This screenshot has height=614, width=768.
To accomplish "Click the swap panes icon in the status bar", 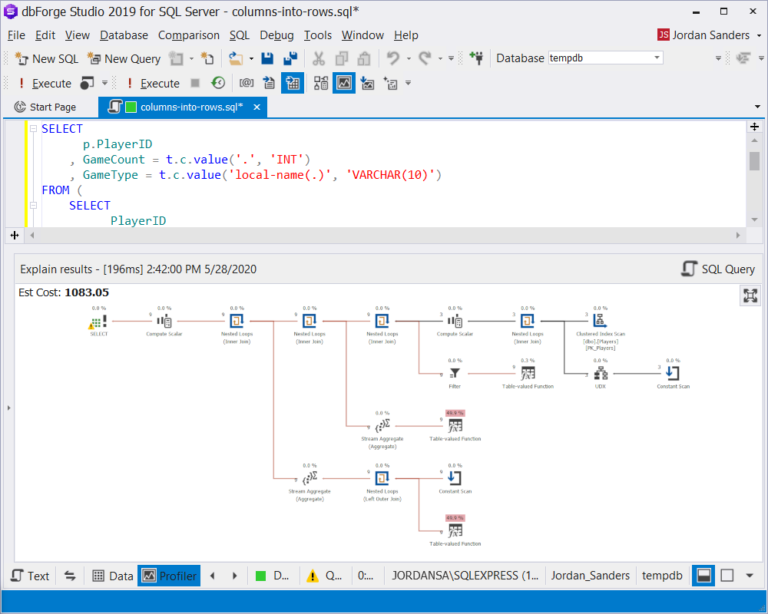I will [x=70, y=576].
